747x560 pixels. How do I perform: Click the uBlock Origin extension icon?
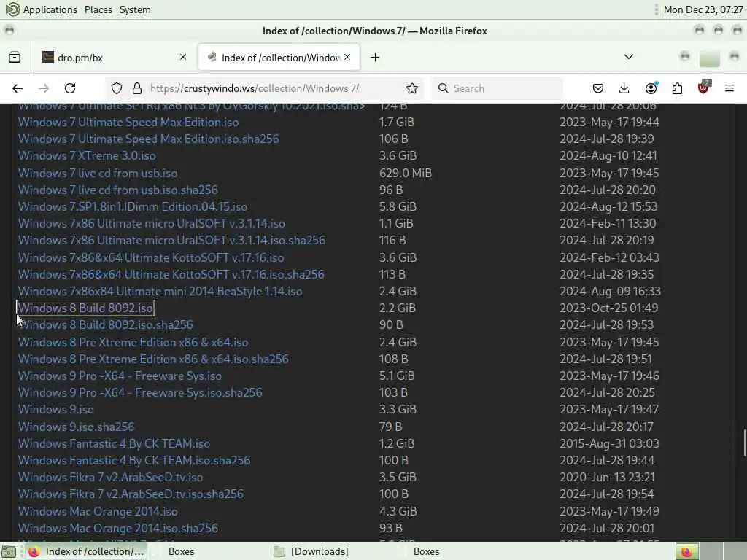[704, 88]
